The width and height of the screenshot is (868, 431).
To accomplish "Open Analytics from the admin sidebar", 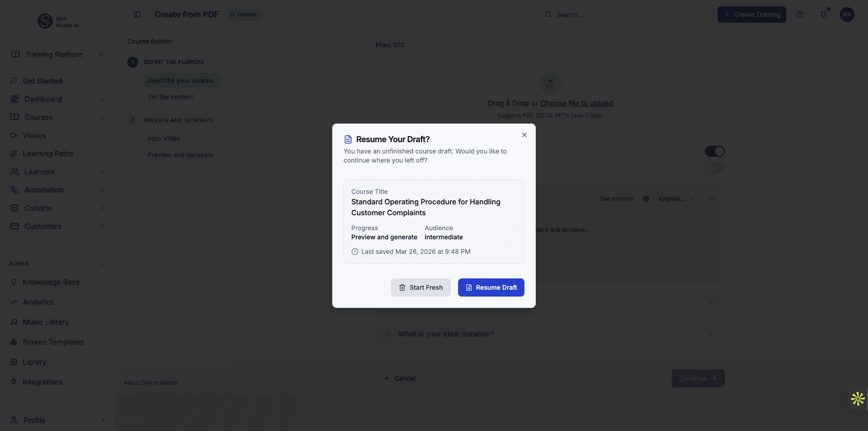I will tap(38, 302).
